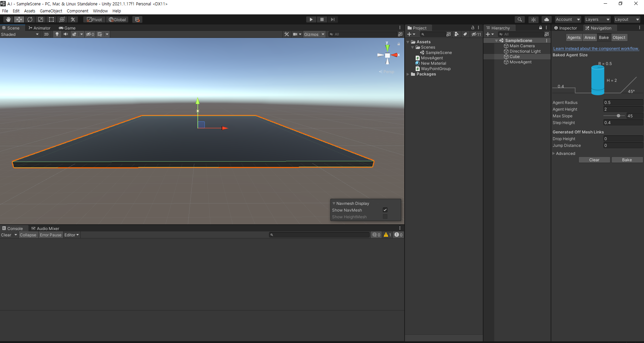
Task: Switch to the Animator tab
Action: (x=40, y=28)
